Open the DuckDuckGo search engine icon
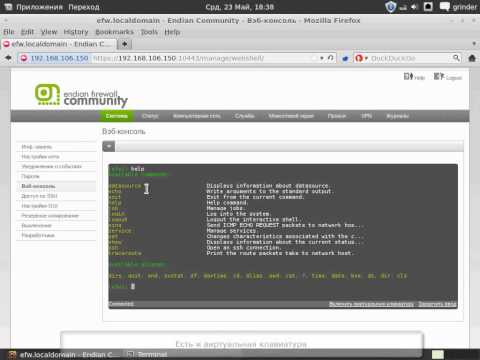Viewport: 480px width, 360px height. coord(359,58)
